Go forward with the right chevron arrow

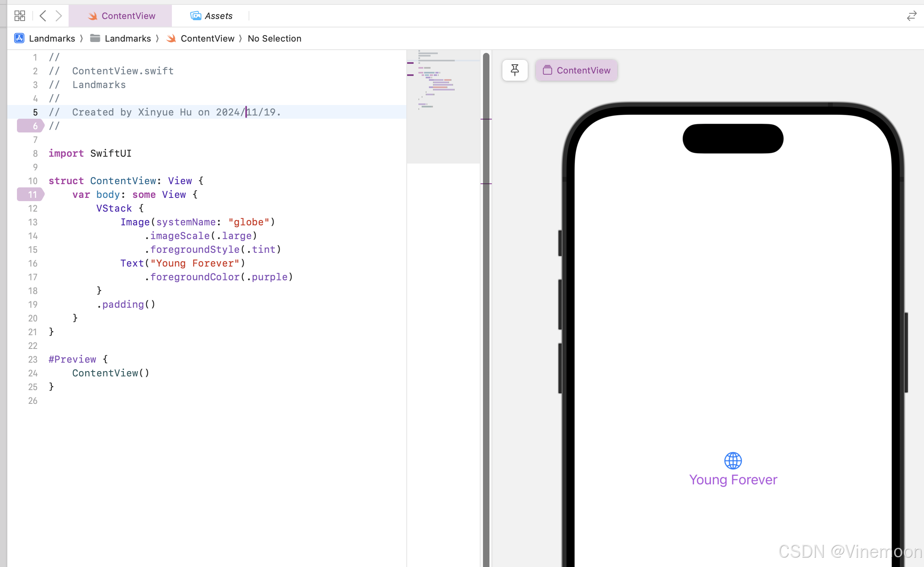click(59, 16)
